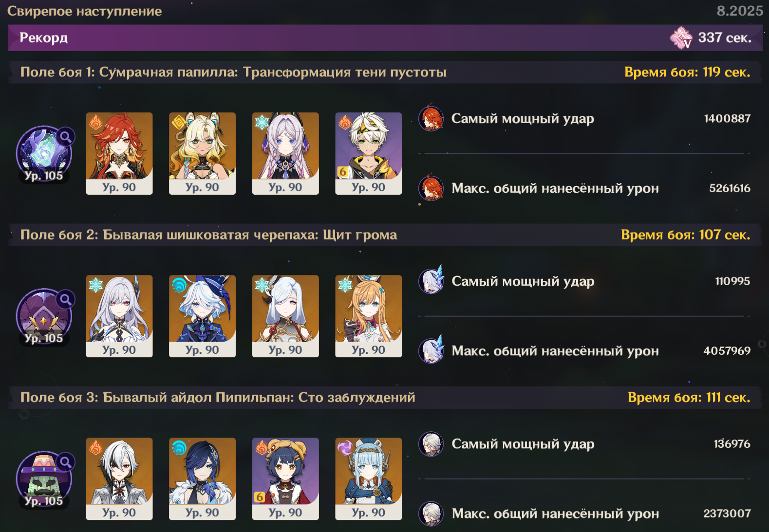The height and width of the screenshot is (532, 769).
Task: Click avatar beside strongest hit 1400887
Action: pos(431,118)
